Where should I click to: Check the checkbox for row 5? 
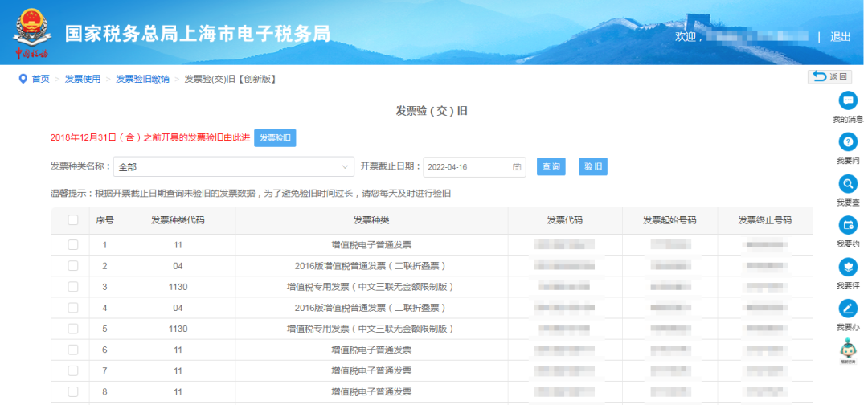click(73, 329)
